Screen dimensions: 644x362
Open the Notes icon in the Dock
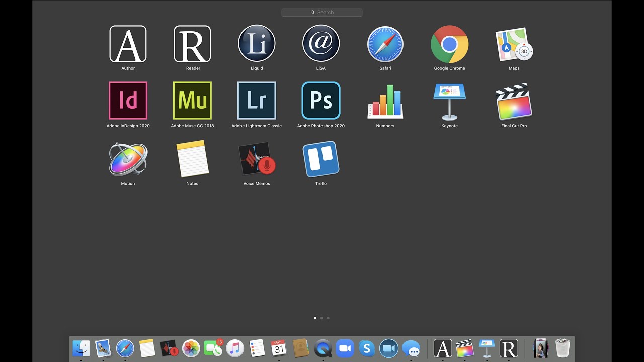tap(147, 348)
